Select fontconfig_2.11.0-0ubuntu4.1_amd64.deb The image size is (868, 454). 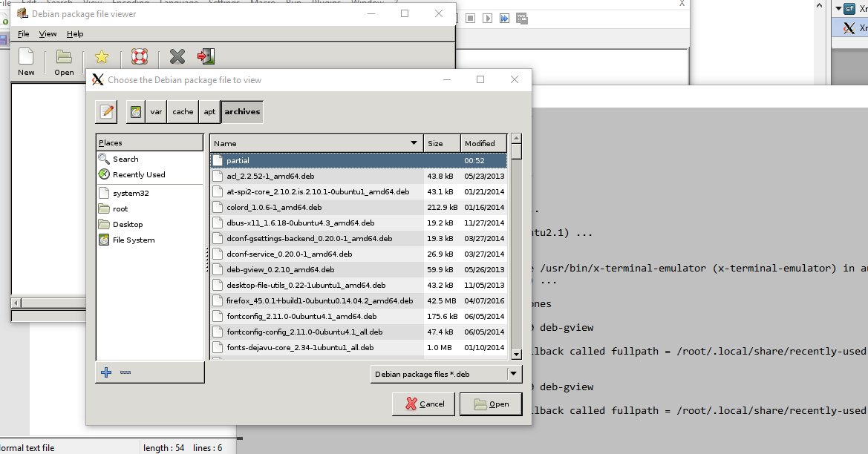(358, 316)
